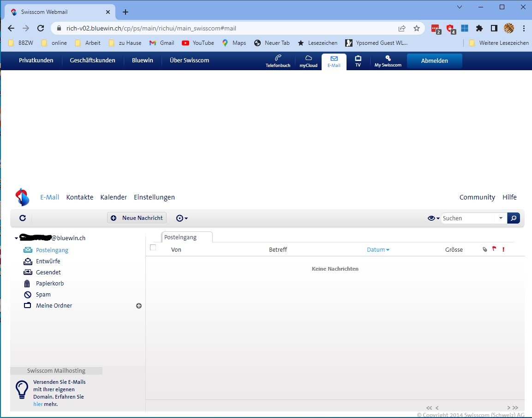The width and height of the screenshot is (532, 418).
Task: Tick the select-all messages checkbox
Action: 153,248
